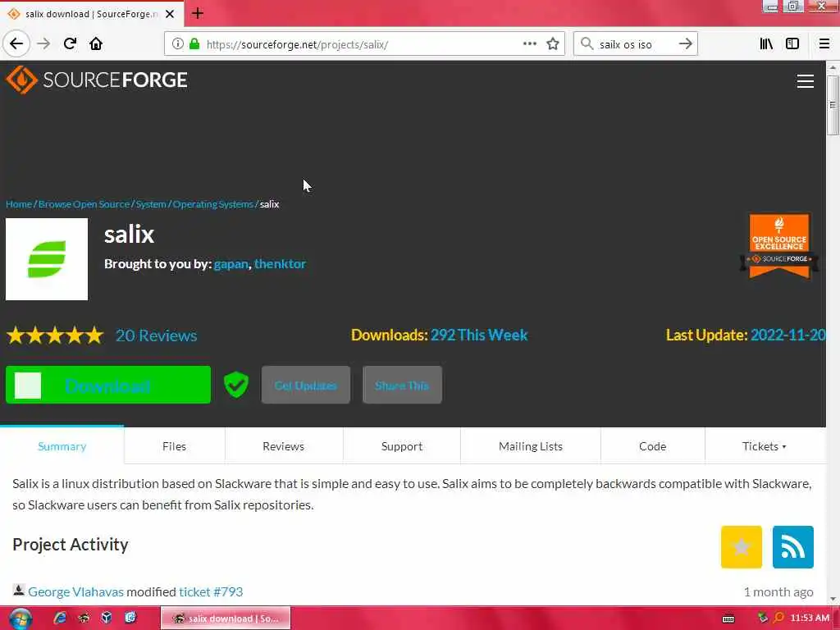Open site information icon in address bar
840x630 pixels.
coord(178,44)
